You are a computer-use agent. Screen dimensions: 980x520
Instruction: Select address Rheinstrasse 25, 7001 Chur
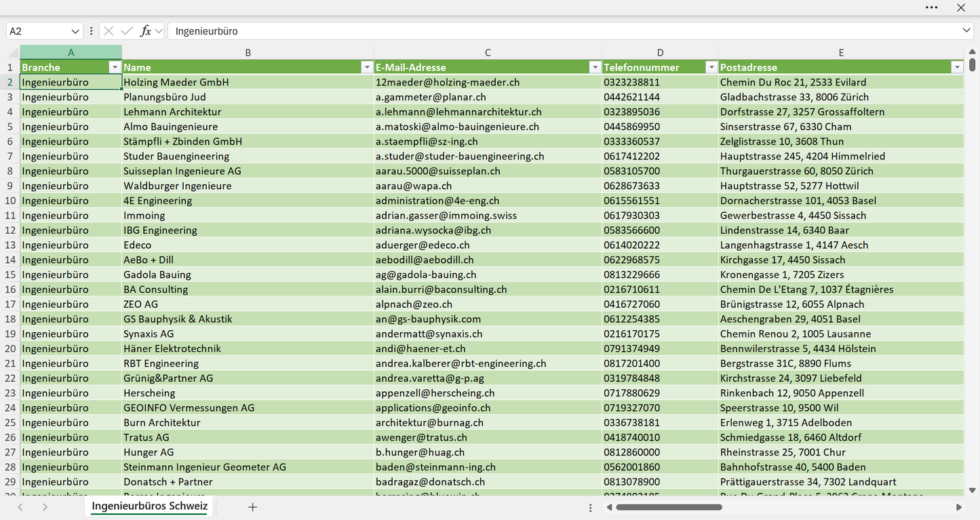[841, 452]
